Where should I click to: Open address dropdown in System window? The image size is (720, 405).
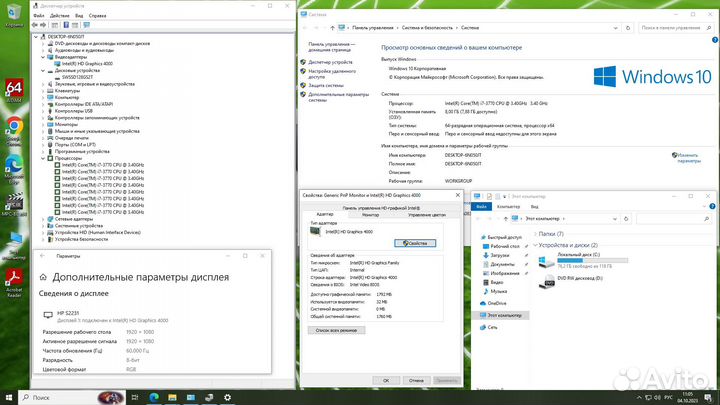point(615,28)
